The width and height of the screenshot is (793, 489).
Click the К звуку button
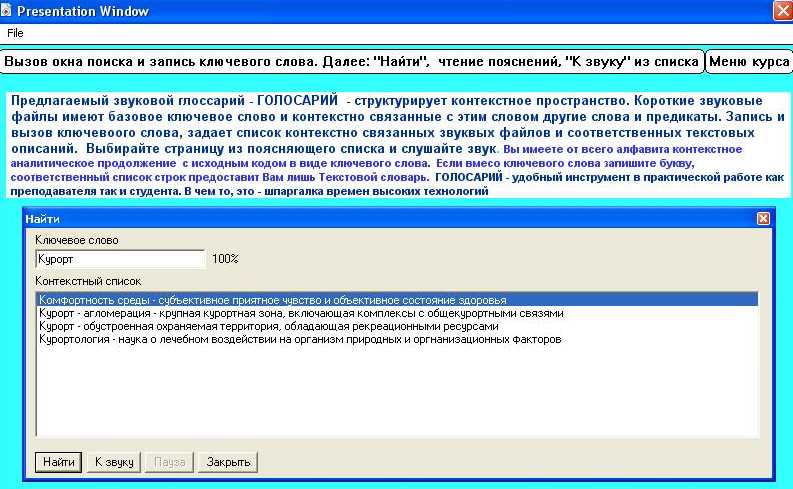click(112, 462)
